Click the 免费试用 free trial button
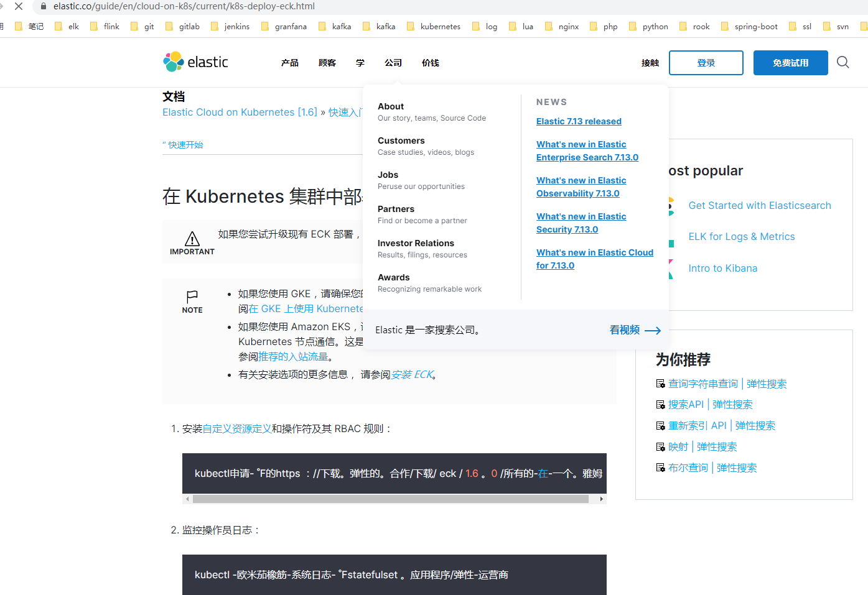 point(791,63)
